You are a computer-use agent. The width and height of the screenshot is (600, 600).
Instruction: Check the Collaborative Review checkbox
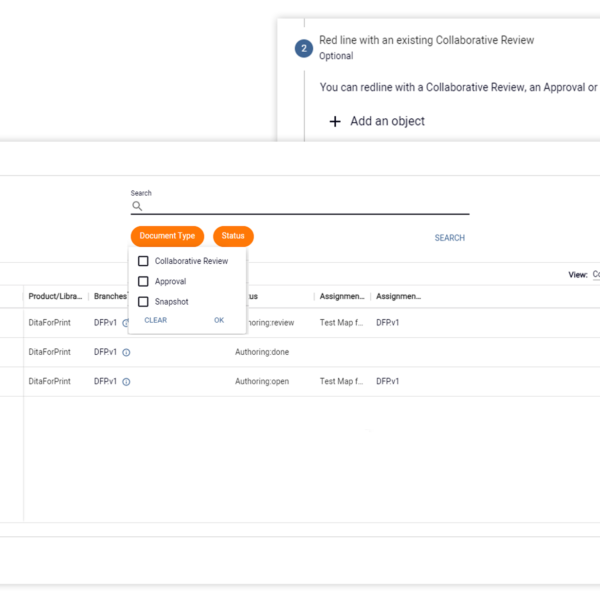(x=143, y=261)
